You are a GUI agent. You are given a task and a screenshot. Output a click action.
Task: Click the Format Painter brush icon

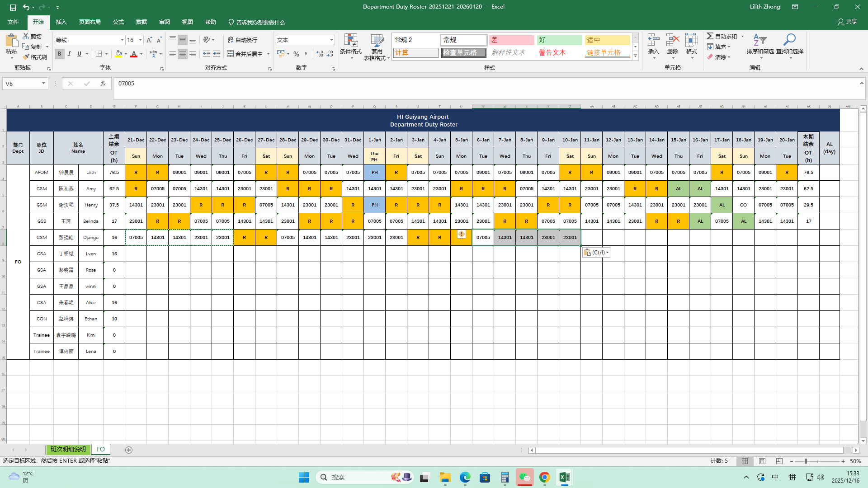tap(26, 57)
